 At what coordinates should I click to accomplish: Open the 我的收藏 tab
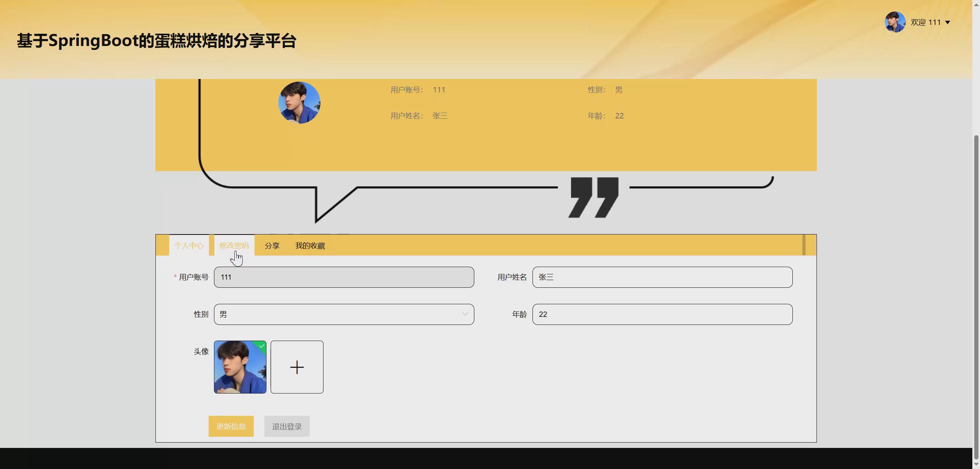310,246
